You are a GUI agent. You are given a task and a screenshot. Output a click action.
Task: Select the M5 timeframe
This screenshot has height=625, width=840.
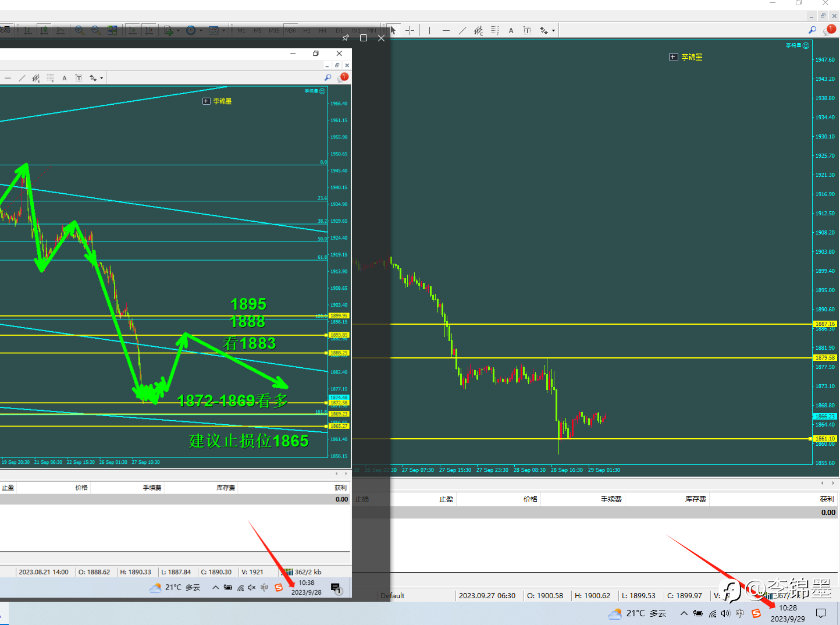[x=258, y=30]
